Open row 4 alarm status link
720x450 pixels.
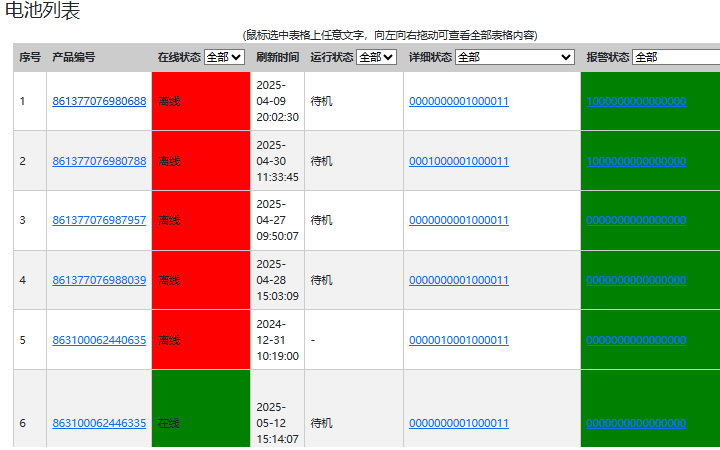(x=636, y=280)
